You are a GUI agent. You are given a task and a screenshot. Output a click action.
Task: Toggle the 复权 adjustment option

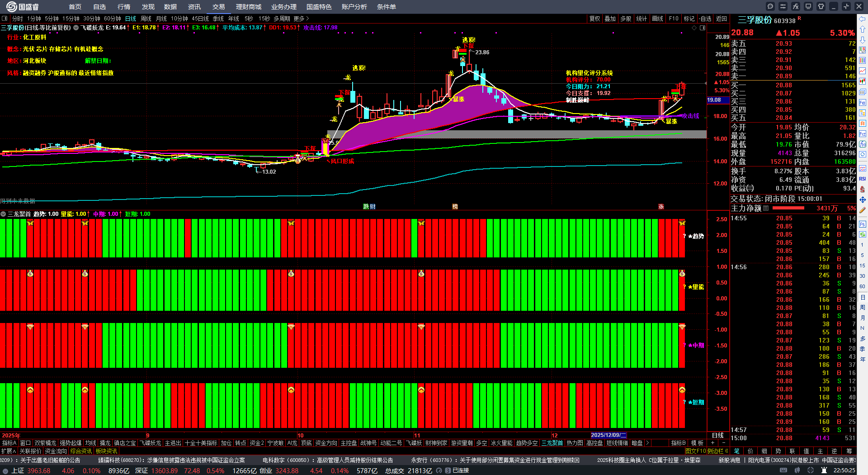pos(594,19)
